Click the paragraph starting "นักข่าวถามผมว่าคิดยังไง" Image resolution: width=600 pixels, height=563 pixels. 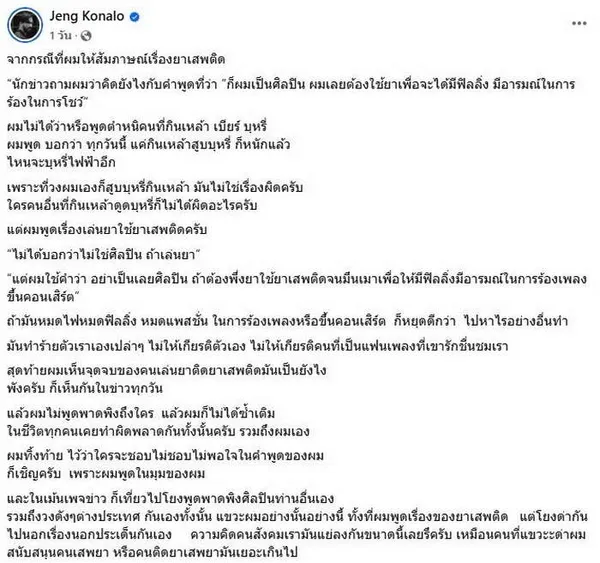pyautogui.click(x=291, y=93)
